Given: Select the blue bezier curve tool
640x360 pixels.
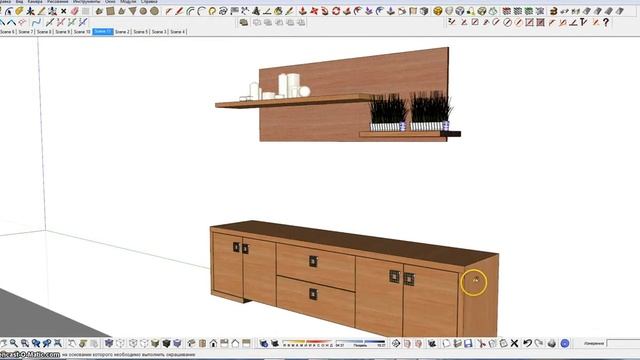Looking at the screenshot, I should [37, 22].
